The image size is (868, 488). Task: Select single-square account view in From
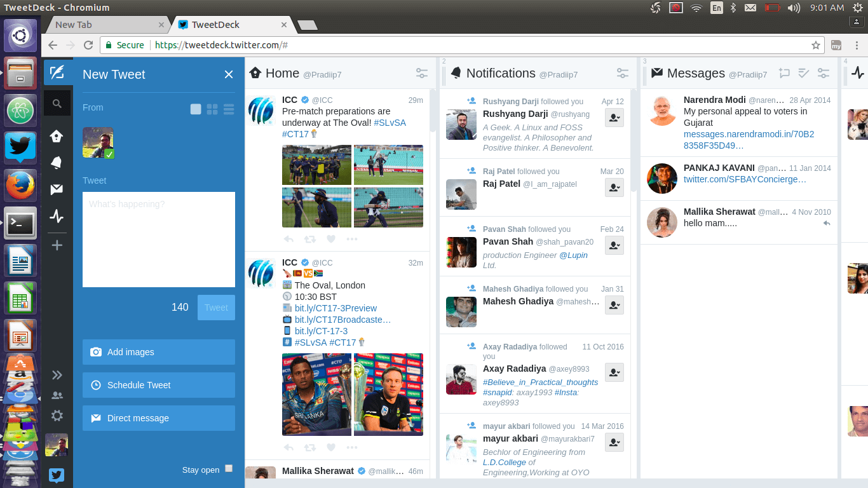196,109
